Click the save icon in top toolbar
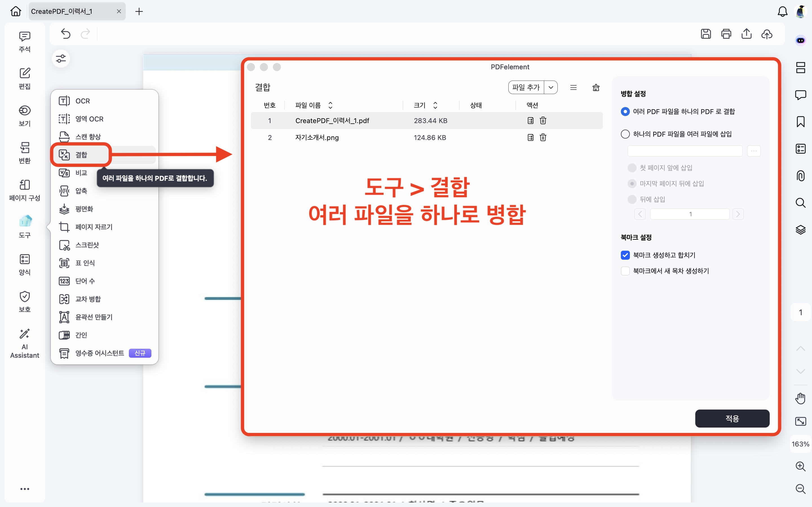 [x=706, y=34]
